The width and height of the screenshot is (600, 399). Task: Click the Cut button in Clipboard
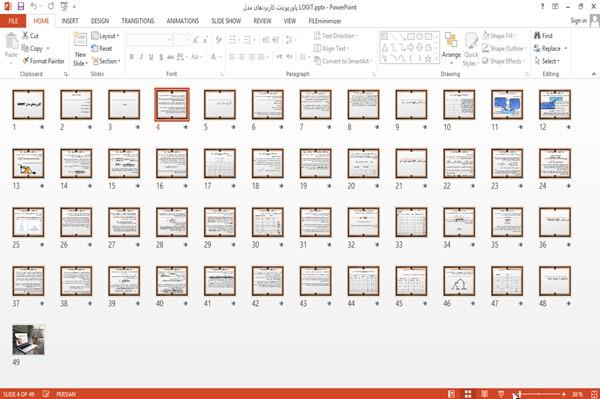(30, 36)
